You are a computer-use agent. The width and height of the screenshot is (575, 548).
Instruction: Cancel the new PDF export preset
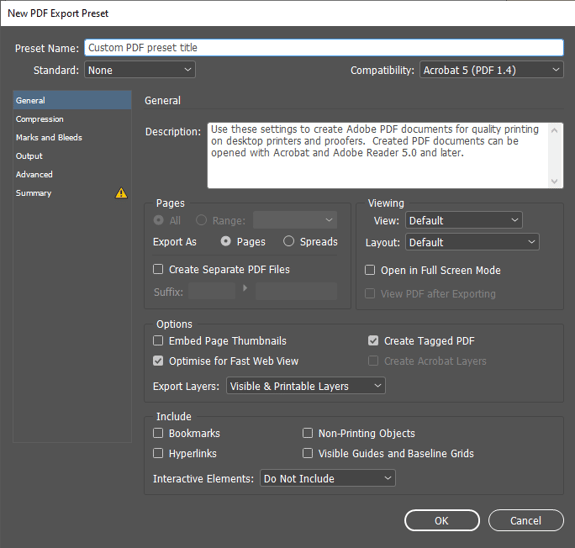pos(526,520)
